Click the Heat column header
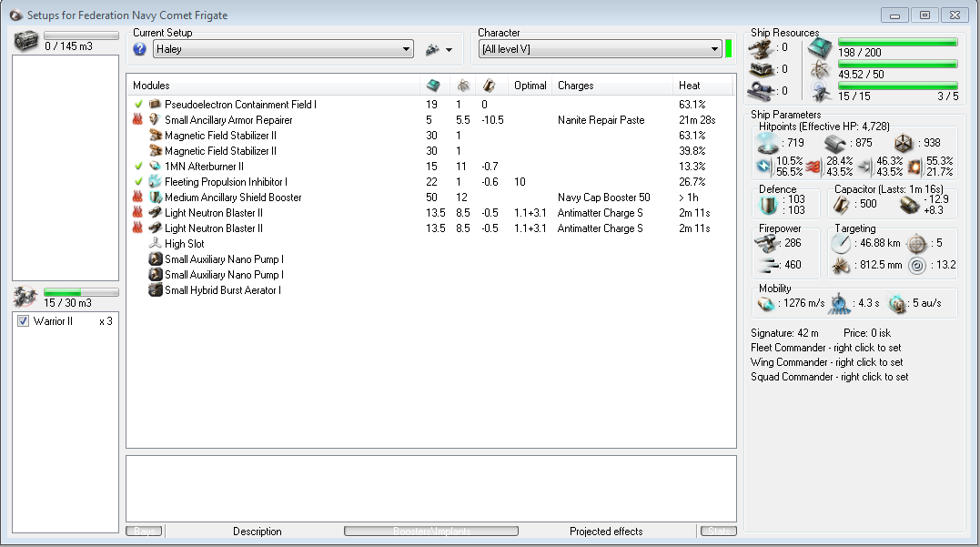Screen dimensions: 980x547 point(702,85)
